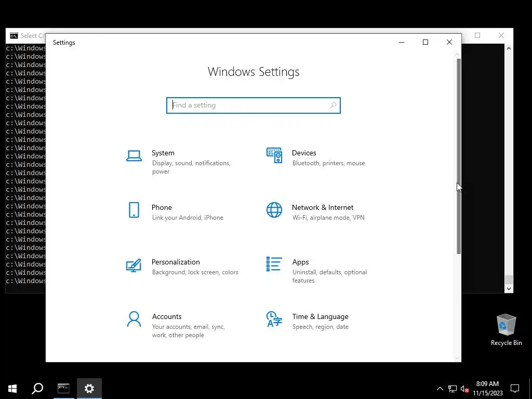Open the Accounts settings title
Image resolution: width=532 pixels, height=399 pixels.
[167, 316]
